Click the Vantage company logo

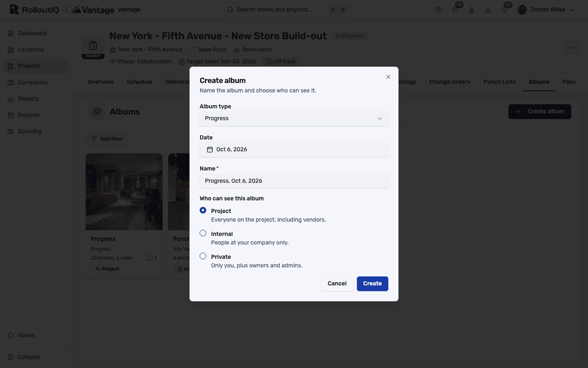coord(92,10)
